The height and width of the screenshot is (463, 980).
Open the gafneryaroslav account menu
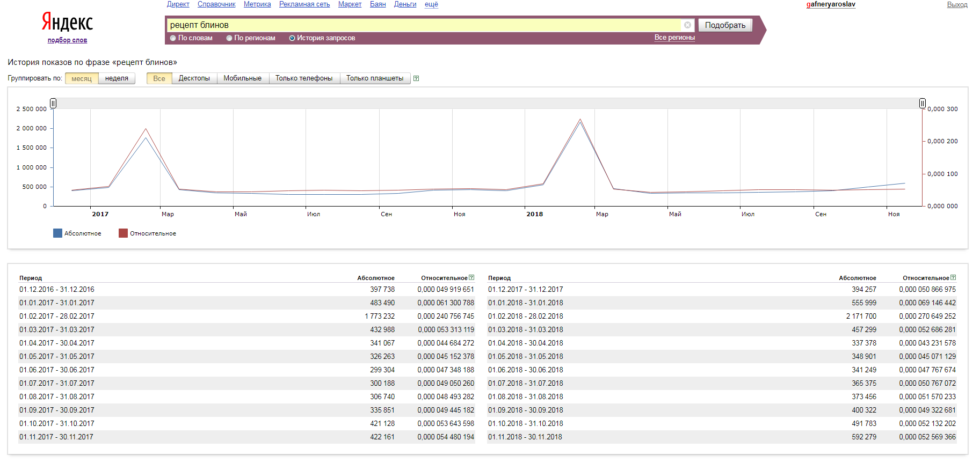831,4
